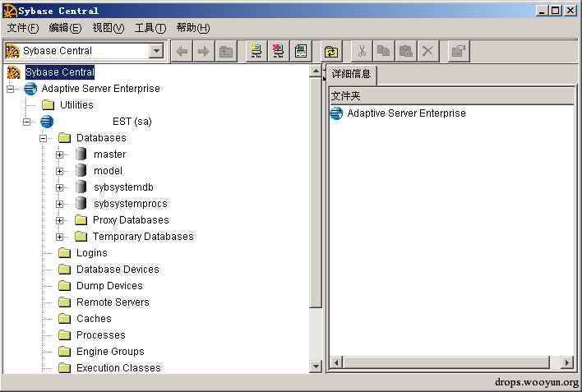The width and height of the screenshot is (582, 392).
Task: Select the 详细信息 tab
Action: click(351, 74)
